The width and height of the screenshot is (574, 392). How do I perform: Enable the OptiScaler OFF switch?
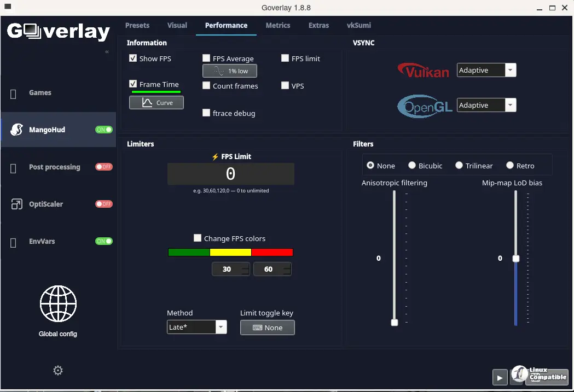tap(104, 204)
